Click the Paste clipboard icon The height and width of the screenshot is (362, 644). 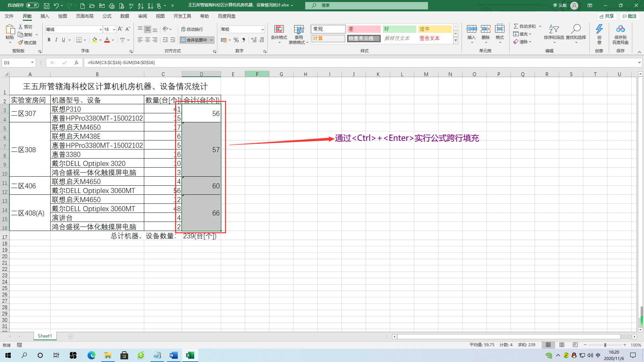[10, 29]
